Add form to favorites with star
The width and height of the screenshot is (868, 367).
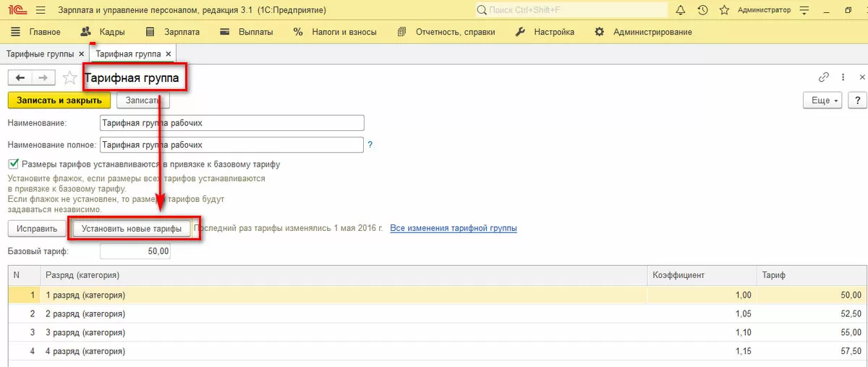tap(70, 77)
